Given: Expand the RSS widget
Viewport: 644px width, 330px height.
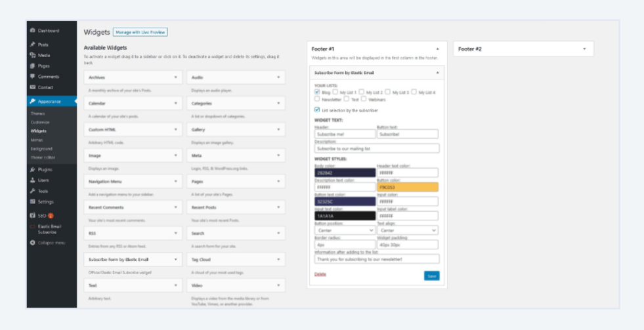Looking at the screenshot, I should point(176,233).
